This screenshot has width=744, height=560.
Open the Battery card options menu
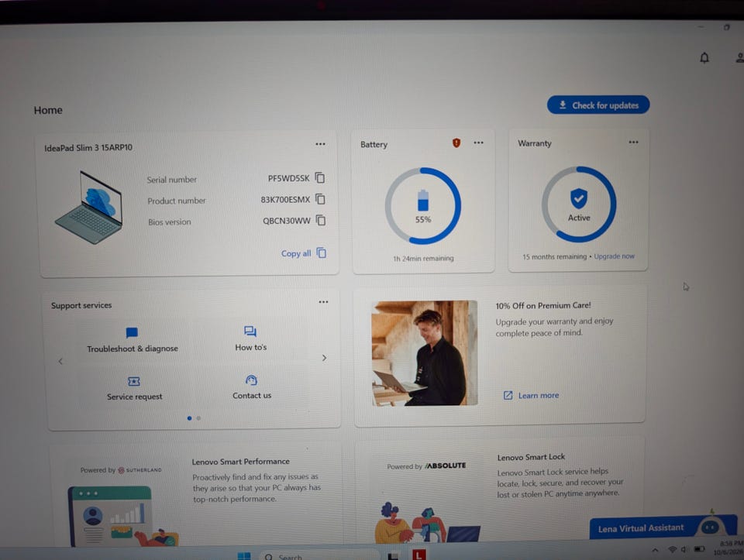point(478,143)
